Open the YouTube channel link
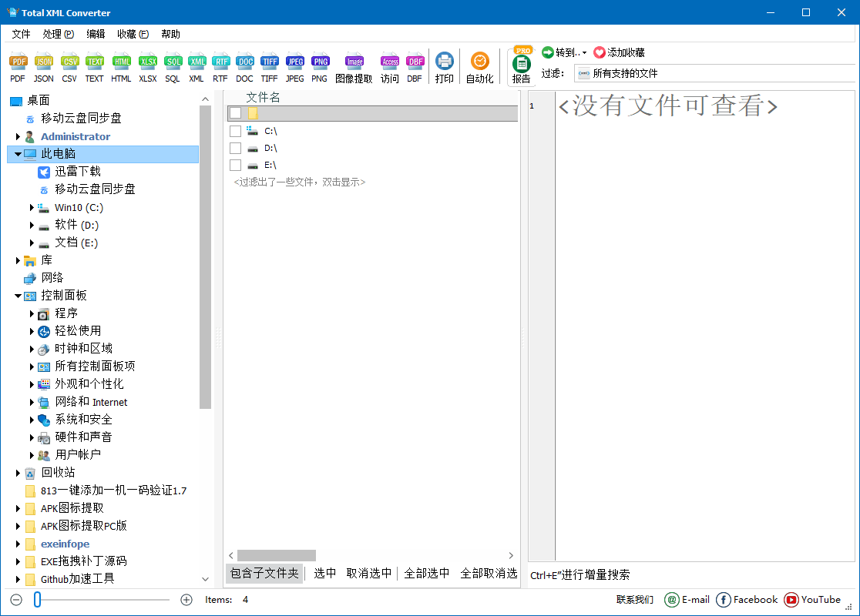The height and width of the screenshot is (616, 860). click(812, 600)
